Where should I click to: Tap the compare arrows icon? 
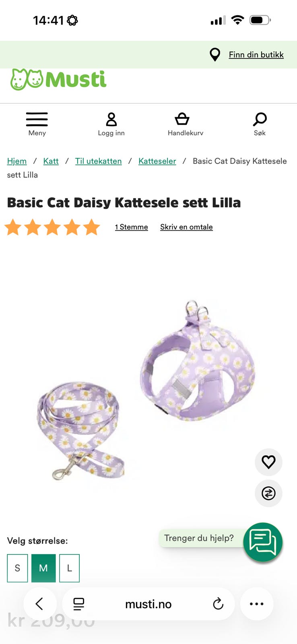268,493
